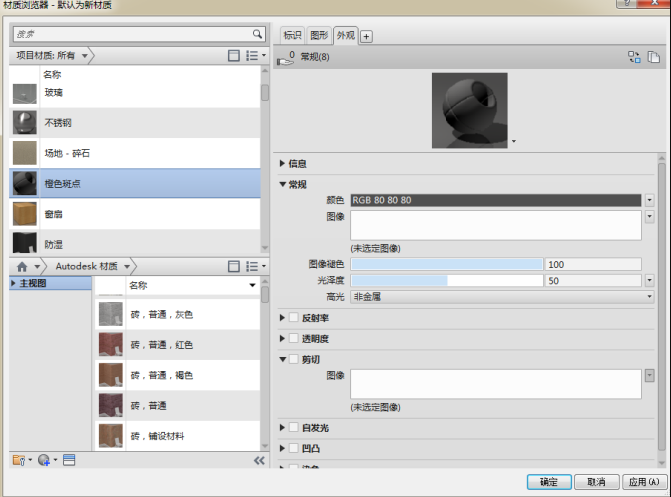This screenshot has width=671, height=497.
Task: Open project materials list view options icon
Action: tap(256, 56)
